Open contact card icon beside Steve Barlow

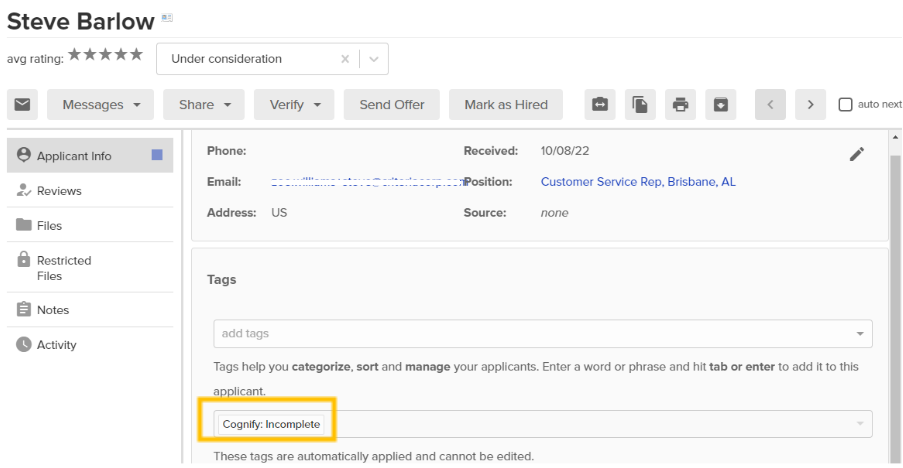pos(167,18)
